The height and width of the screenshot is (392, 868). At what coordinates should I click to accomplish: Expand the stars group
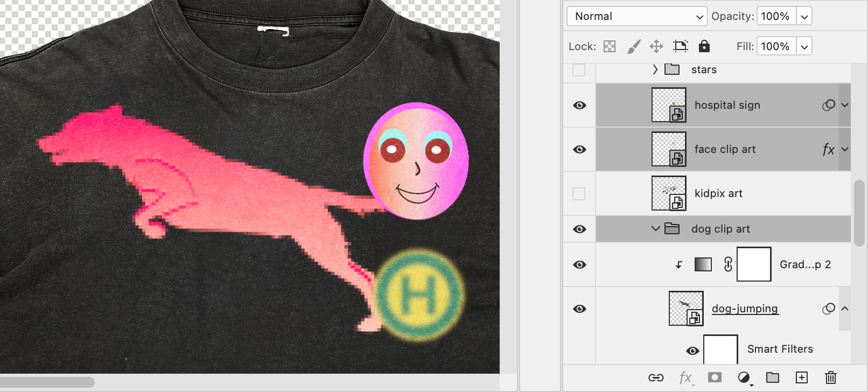coord(655,69)
